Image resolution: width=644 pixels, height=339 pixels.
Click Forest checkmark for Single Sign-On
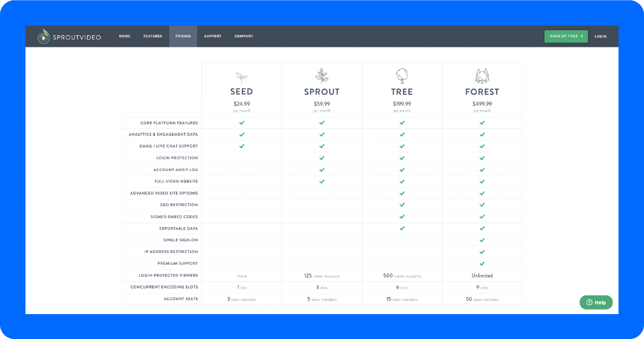(482, 240)
